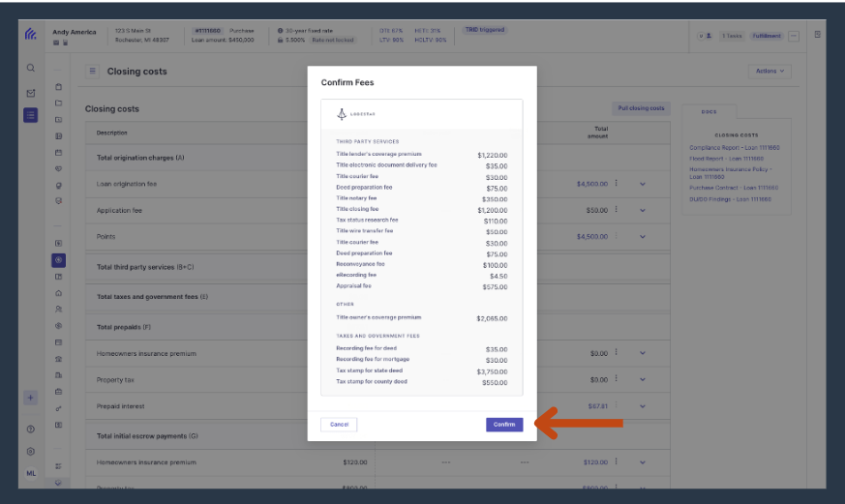The height and width of the screenshot is (504, 845).
Task: Click the Confirm button in the dialog
Action: (504, 425)
